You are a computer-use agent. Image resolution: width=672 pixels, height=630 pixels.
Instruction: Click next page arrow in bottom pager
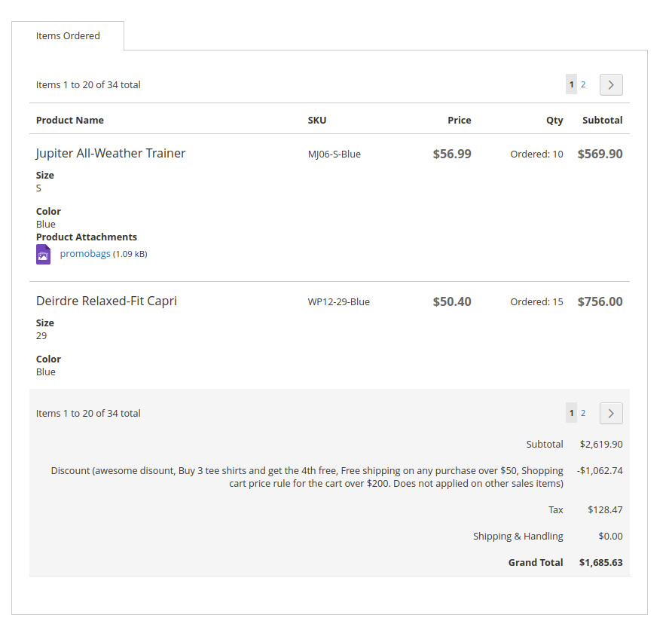(611, 413)
